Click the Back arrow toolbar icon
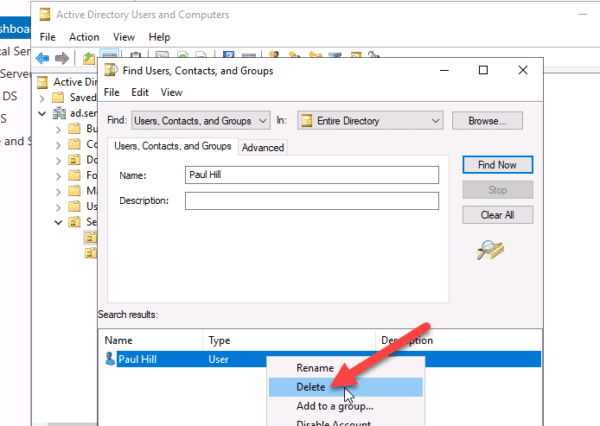Image resolution: width=600 pixels, height=426 pixels. click(x=43, y=58)
